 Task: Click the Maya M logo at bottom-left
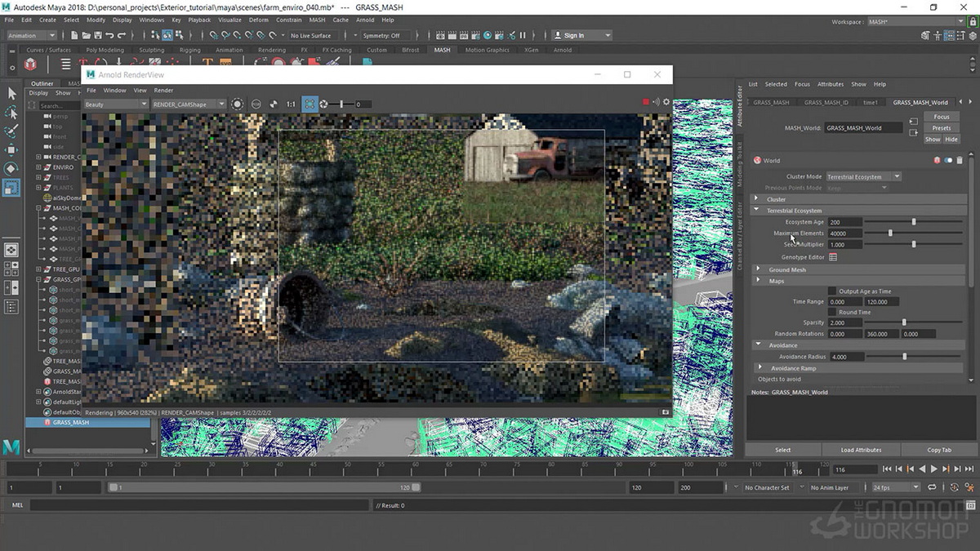[11, 446]
